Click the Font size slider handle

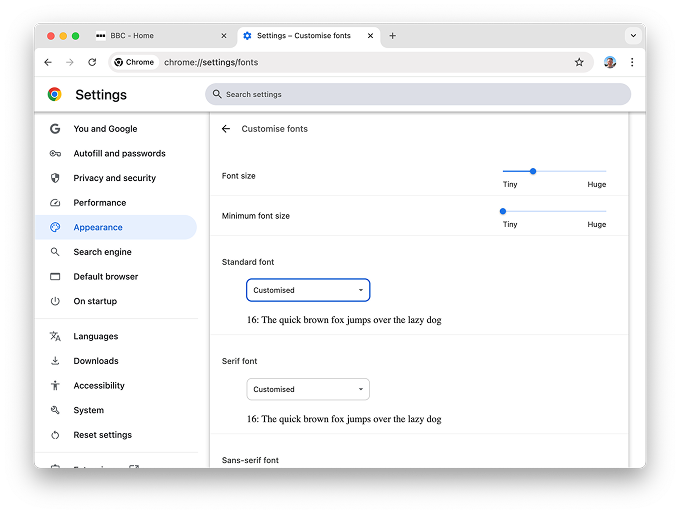coord(533,171)
